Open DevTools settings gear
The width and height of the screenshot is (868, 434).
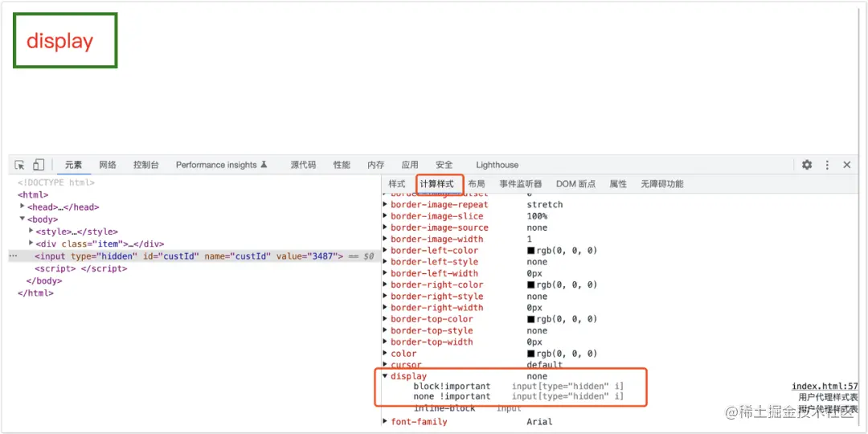pyautogui.click(x=807, y=165)
